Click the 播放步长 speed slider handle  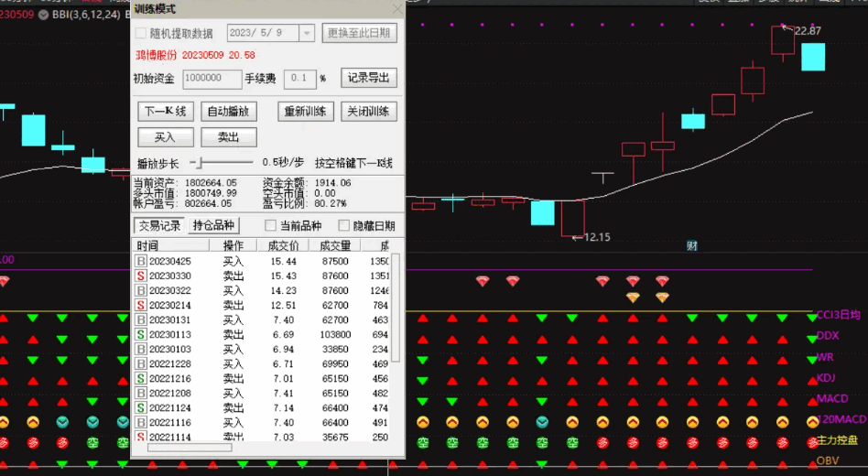click(x=201, y=163)
